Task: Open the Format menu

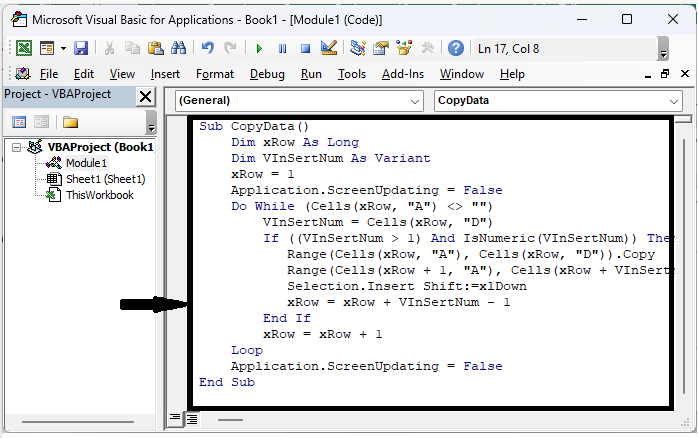Action: tap(215, 74)
